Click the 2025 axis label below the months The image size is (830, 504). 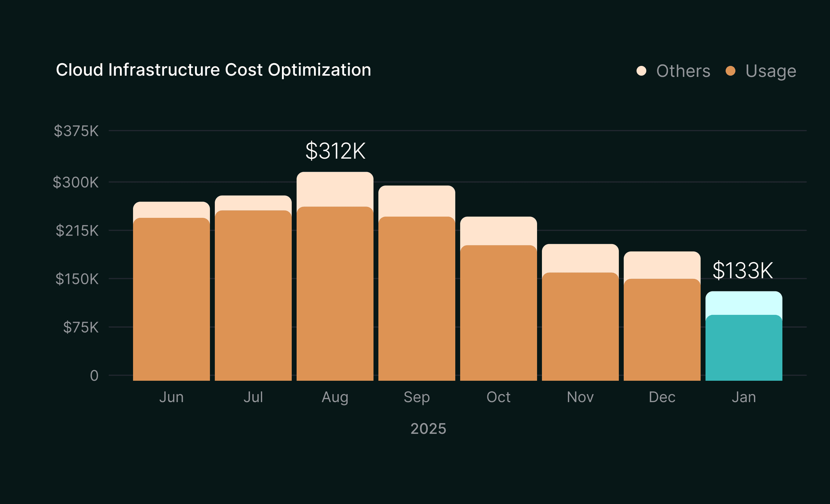pyautogui.click(x=428, y=428)
